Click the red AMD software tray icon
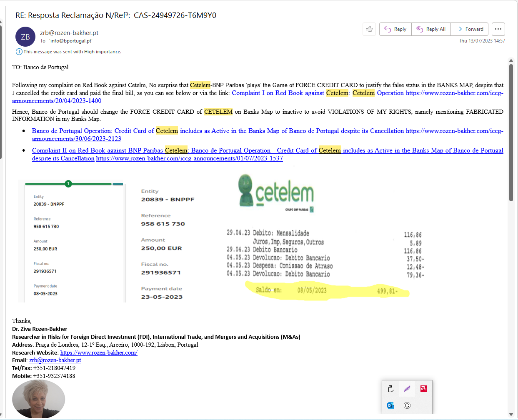The width and height of the screenshot is (518, 420). [424, 389]
